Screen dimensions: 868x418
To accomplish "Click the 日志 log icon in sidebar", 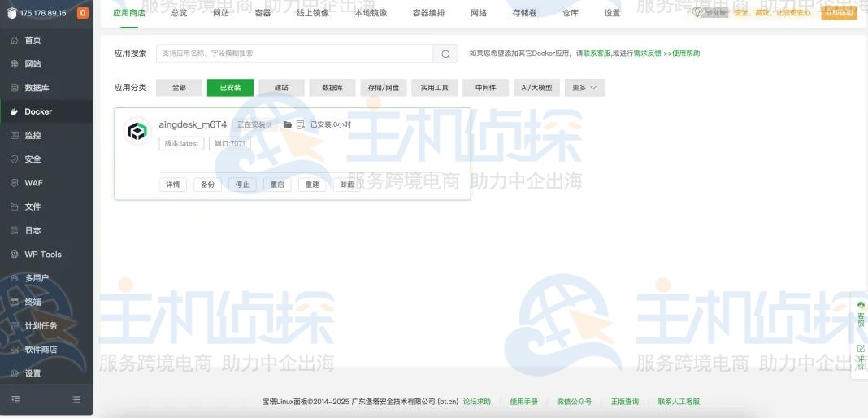I will click(x=15, y=230).
